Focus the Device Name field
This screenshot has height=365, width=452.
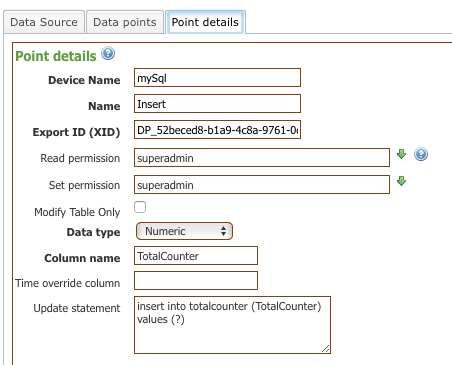(x=217, y=78)
